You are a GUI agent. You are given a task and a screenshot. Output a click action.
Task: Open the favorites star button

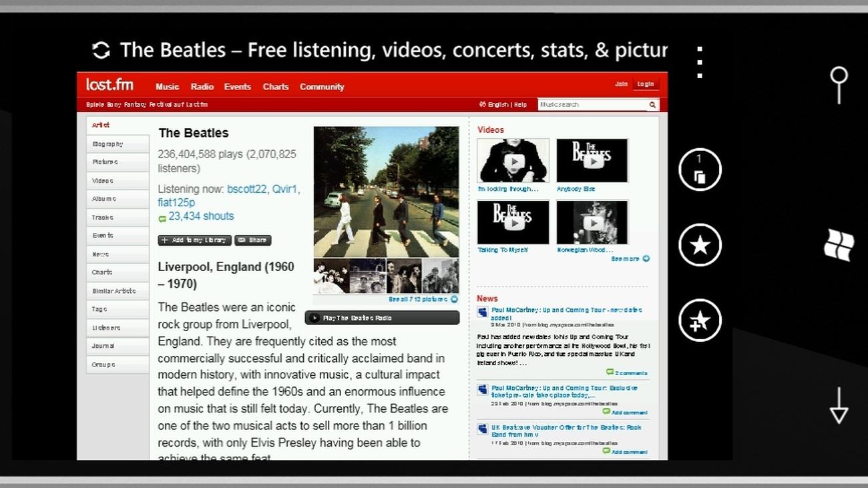tap(700, 245)
